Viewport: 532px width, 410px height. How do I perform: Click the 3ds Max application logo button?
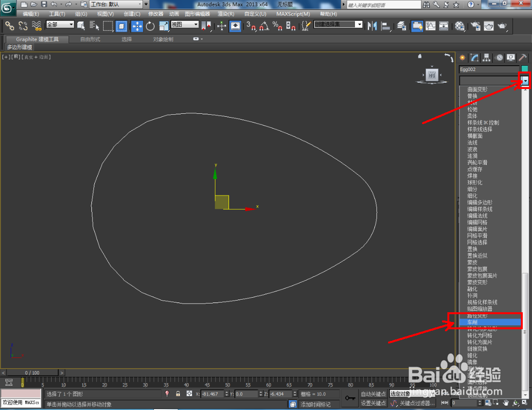point(7,7)
